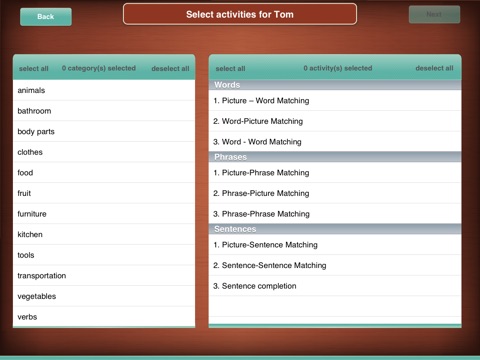Select all activities

pyautogui.click(x=230, y=68)
